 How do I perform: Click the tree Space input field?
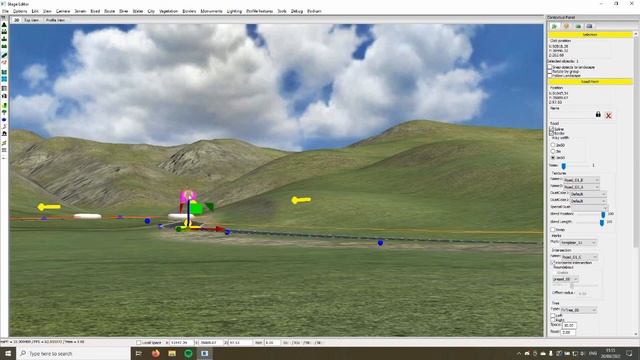click(x=569, y=325)
